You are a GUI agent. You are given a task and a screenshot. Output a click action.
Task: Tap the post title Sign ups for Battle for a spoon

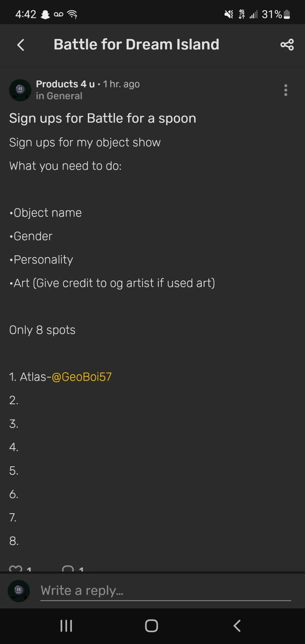click(x=103, y=118)
